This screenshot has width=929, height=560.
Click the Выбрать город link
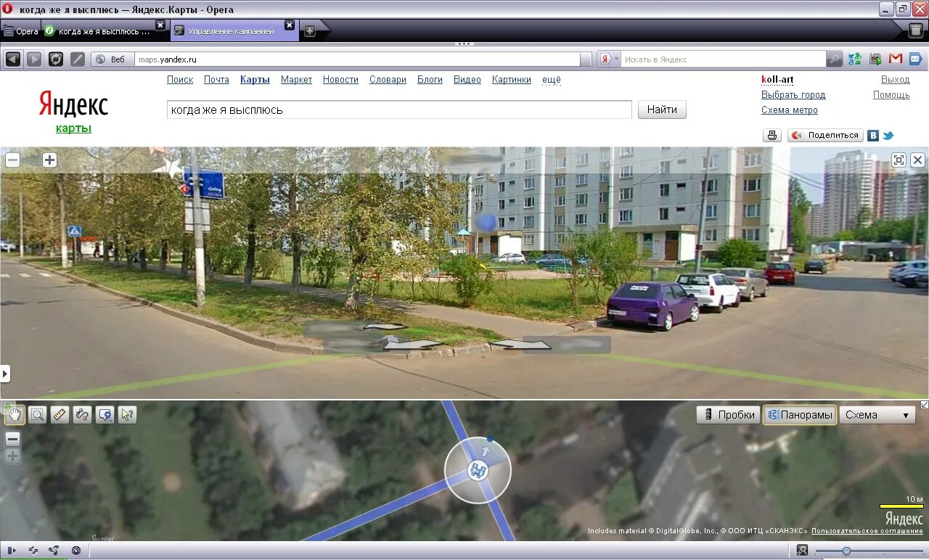(793, 95)
